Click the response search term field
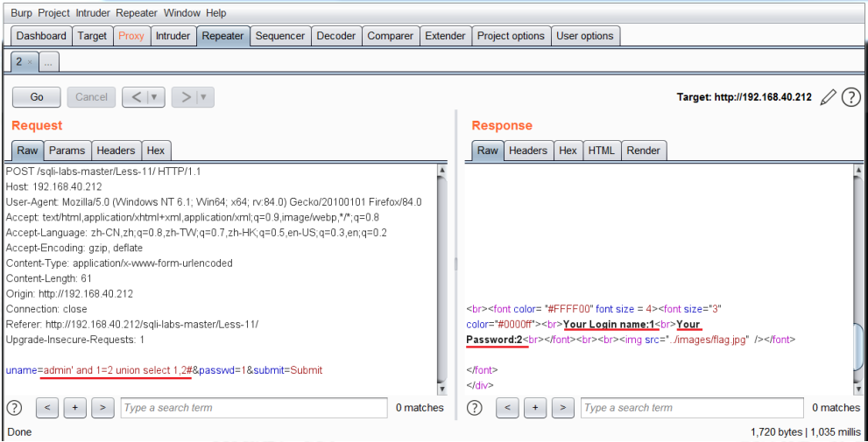This screenshot has height=442, width=868. pos(692,408)
